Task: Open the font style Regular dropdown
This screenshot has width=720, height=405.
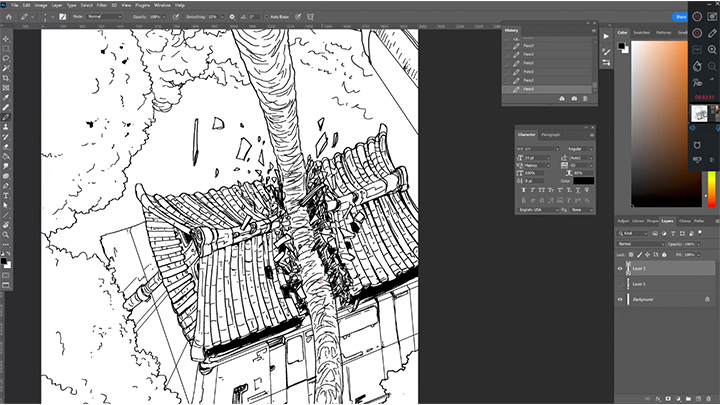Action: coord(580,149)
